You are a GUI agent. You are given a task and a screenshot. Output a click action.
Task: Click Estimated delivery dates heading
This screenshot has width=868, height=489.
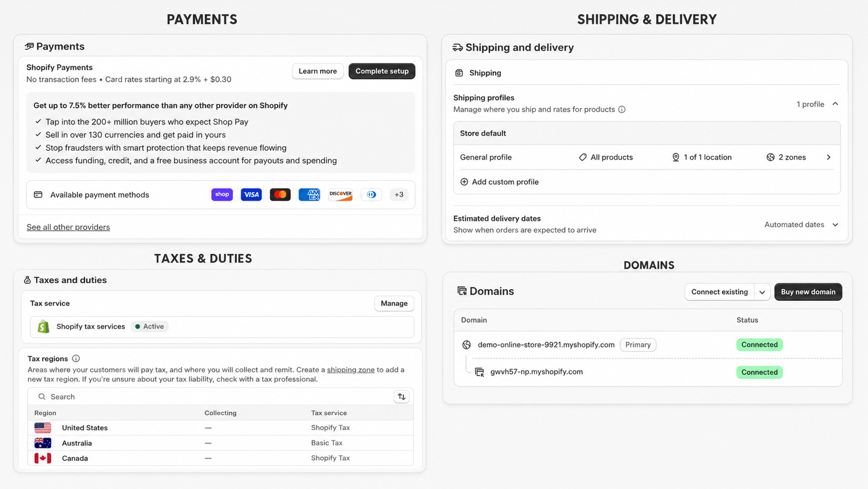(x=497, y=218)
